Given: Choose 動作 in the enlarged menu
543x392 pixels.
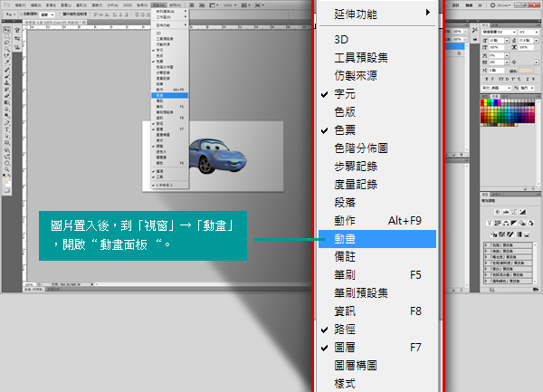Looking at the screenshot, I should [x=377, y=221].
